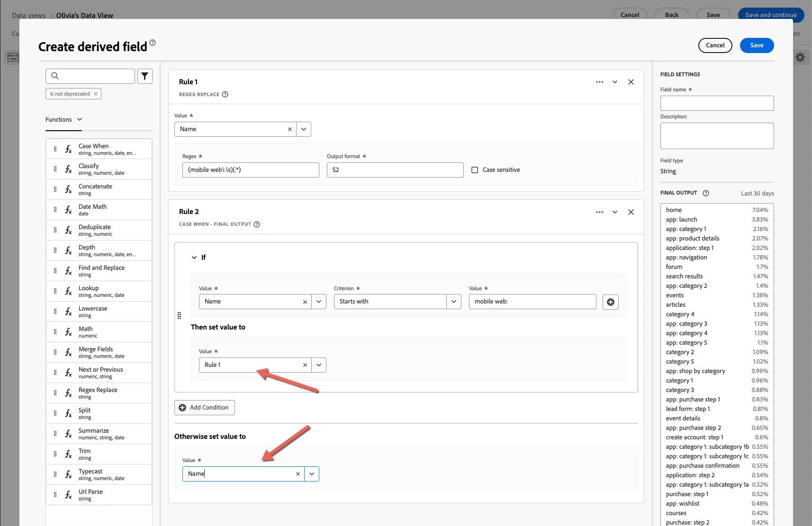
Task: Click the If condition drag handle
Action: coord(179,316)
